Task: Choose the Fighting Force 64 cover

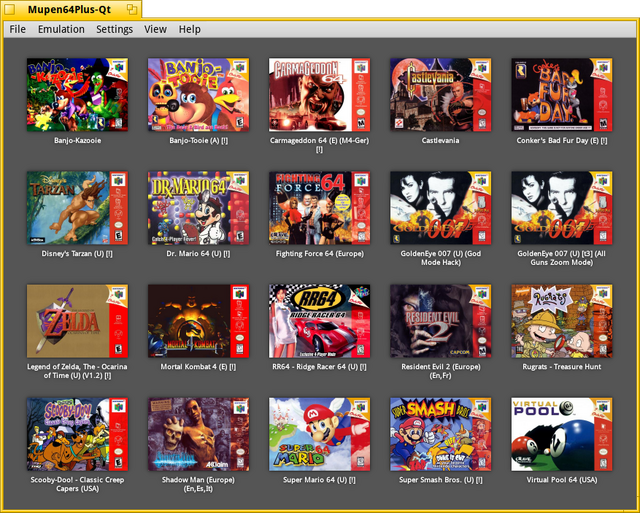Action: [319, 208]
